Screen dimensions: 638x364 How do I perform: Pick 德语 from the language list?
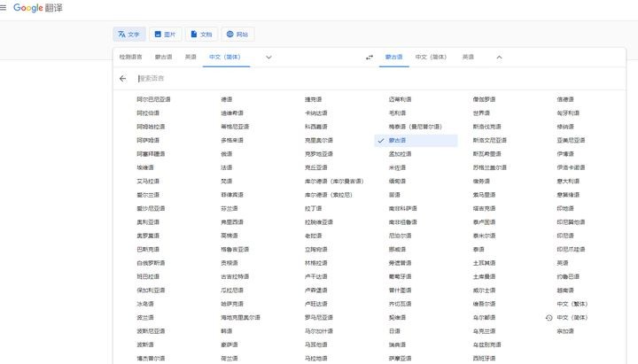click(x=227, y=99)
